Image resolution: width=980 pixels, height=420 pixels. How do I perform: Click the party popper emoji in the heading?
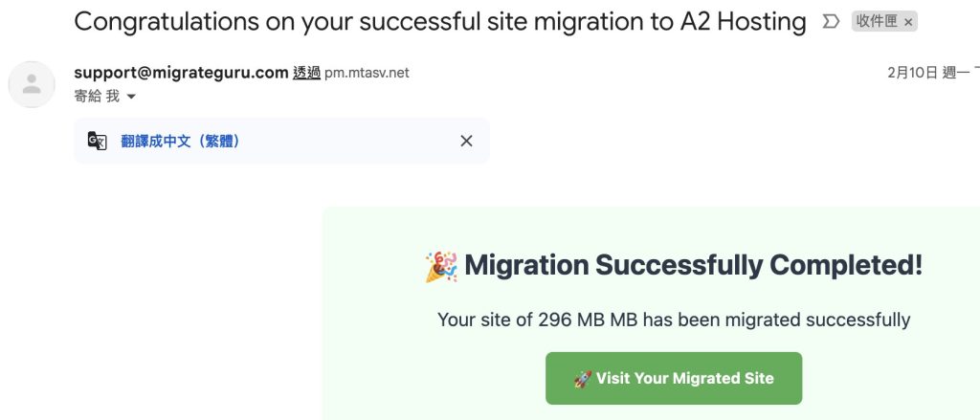[x=441, y=266]
